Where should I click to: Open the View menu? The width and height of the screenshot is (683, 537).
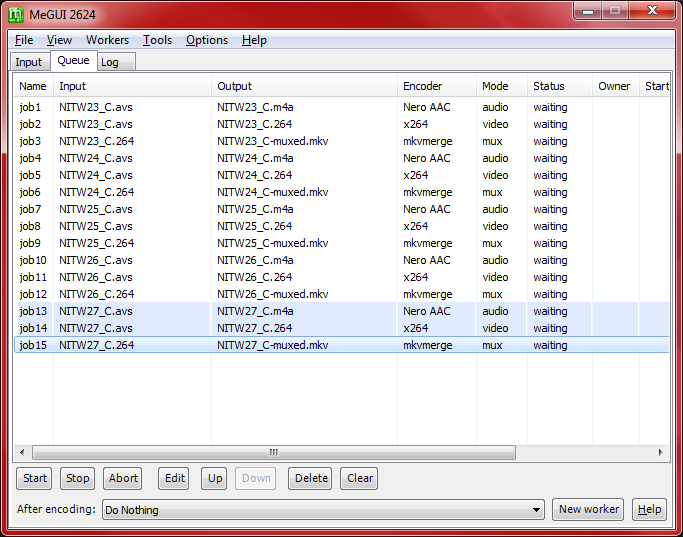coord(59,40)
